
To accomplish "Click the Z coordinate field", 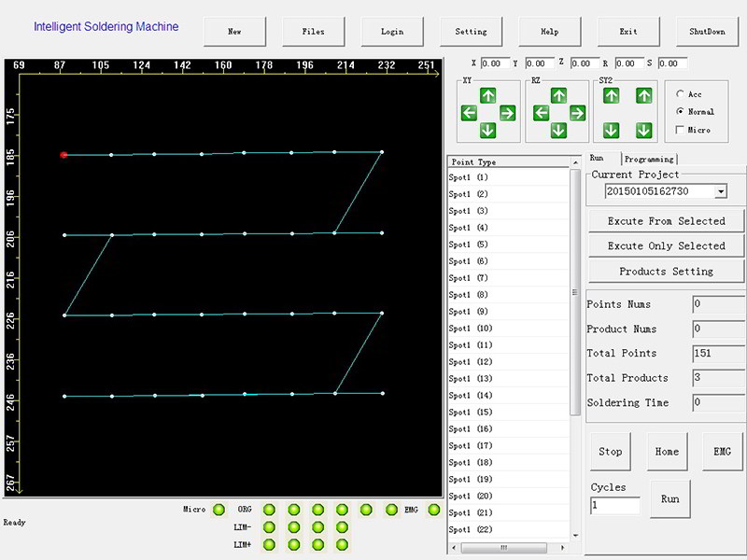I will tap(585, 63).
